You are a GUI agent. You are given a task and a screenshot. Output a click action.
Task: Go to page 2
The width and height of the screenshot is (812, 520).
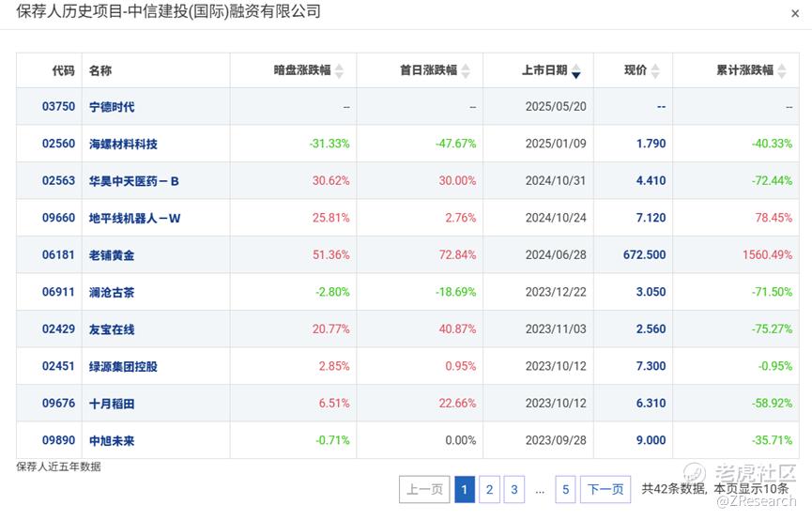489,489
